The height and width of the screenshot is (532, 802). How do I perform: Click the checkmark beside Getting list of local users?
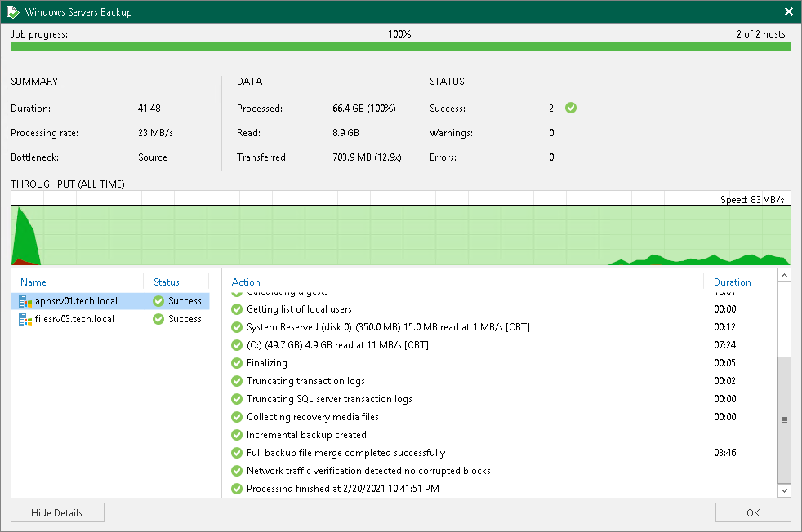(236, 309)
